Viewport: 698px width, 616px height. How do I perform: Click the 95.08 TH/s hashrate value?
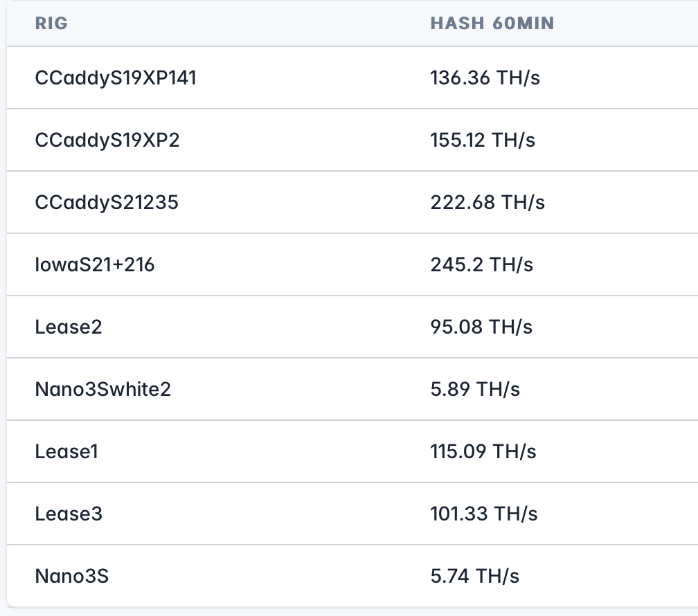pyautogui.click(x=481, y=327)
